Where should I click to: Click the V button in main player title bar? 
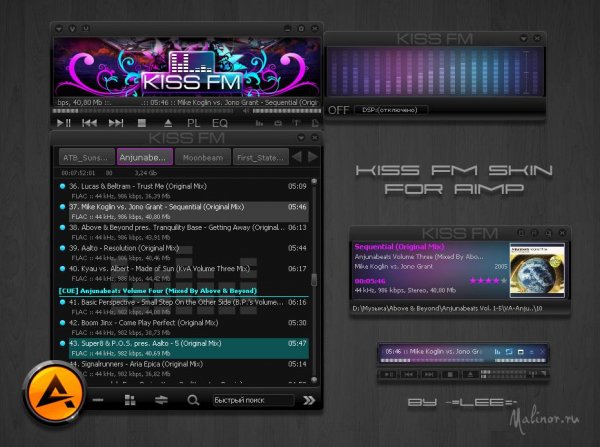(x=72, y=29)
